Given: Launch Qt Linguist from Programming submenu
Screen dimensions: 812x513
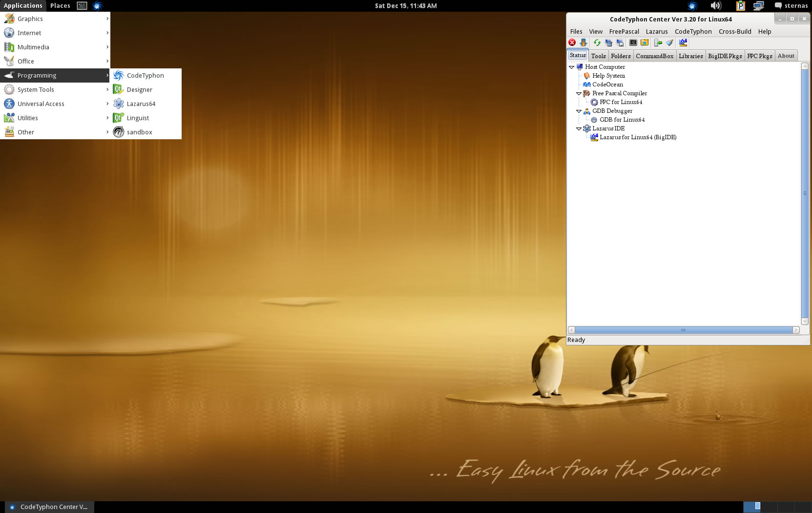Looking at the screenshot, I should [146, 118].
